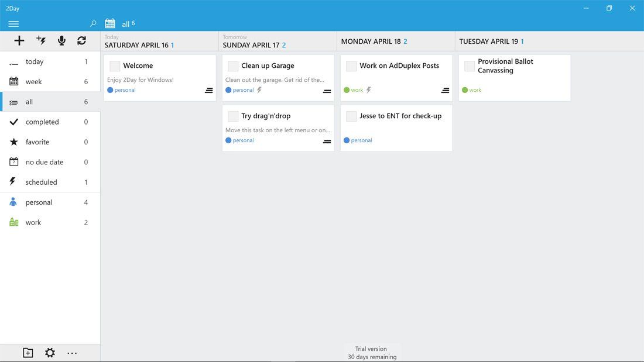Viewport: 644px width, 362px height.
Task: Create a new list with the folder icon
Action: (28, 353)
